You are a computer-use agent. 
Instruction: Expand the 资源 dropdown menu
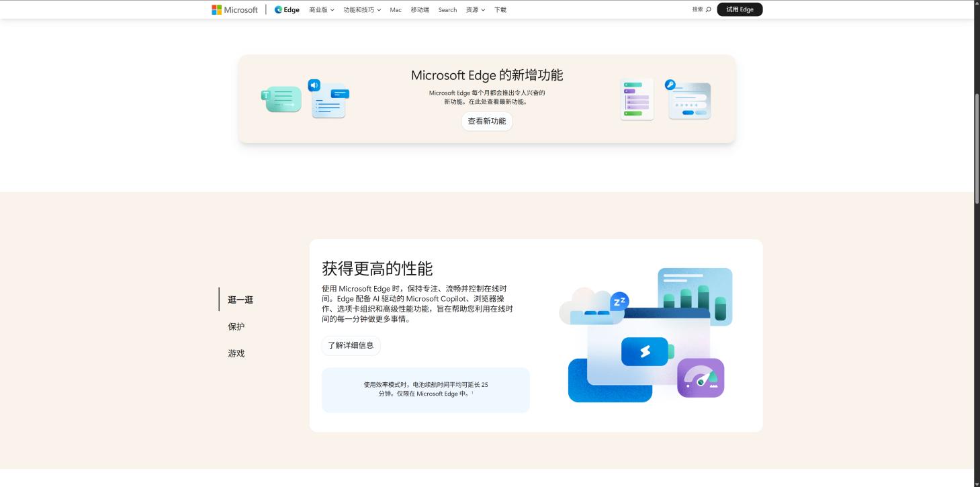coord(476,10)
